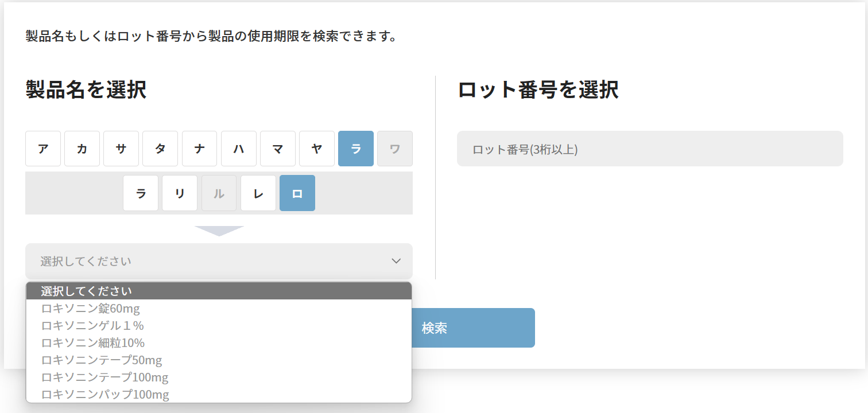The width and height of the screenshot is (868, 413).
Task: Select the ナ kana row button
Action: point(199,149)
